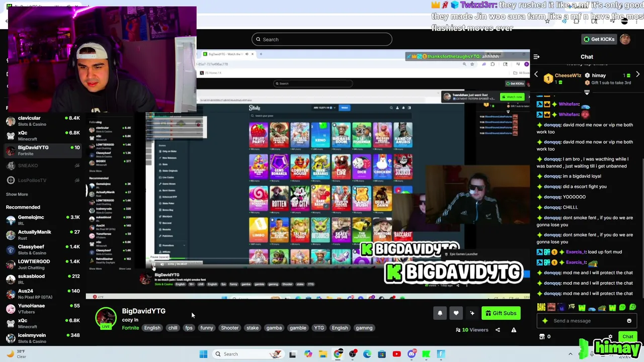This screenshot has width=644, height=362.
Task: Open sukasblood IRL channel
Action: 43,279
